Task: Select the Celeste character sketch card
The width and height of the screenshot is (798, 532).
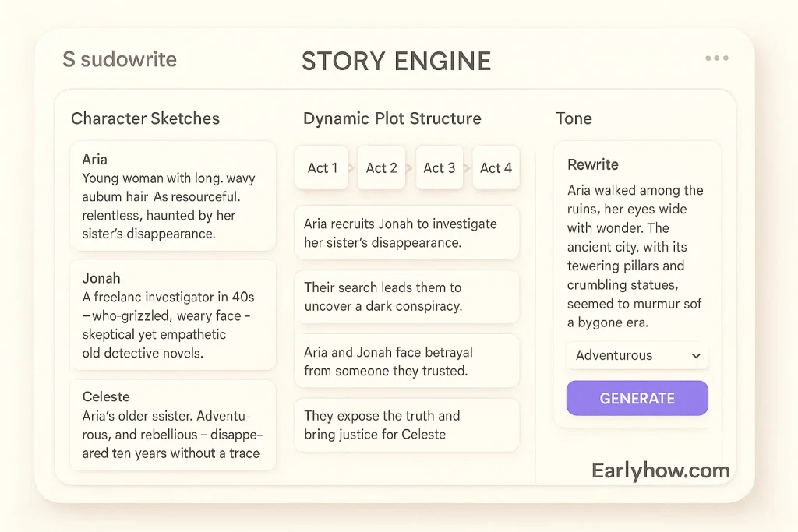Action: click(x=172, y=425)
